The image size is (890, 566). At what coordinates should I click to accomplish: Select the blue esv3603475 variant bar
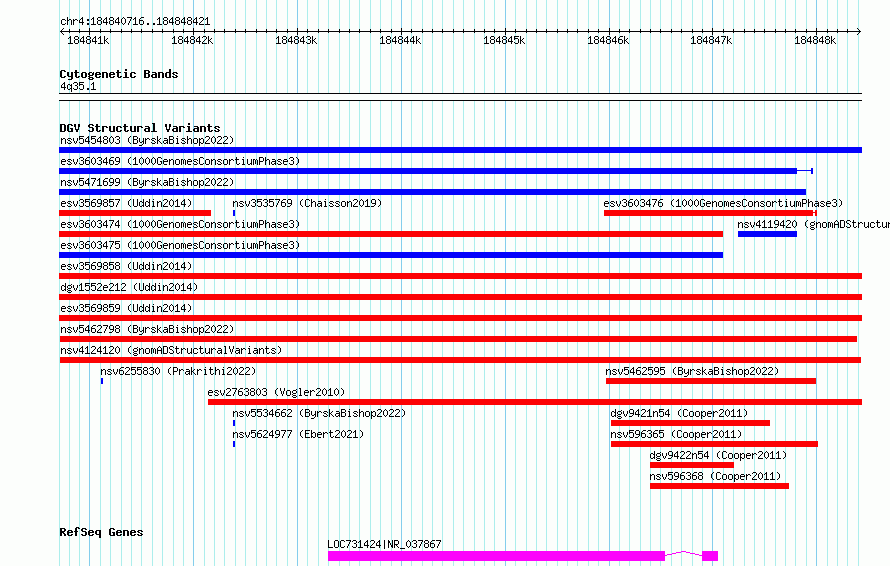coord(391,255)
